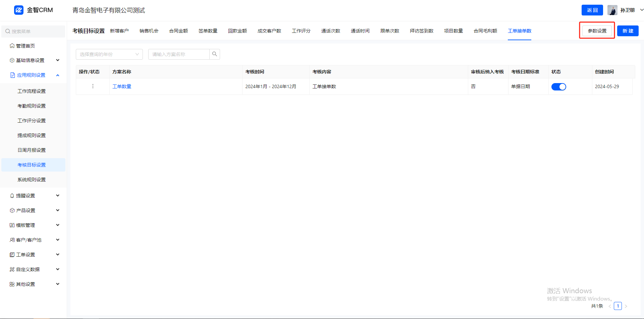Toggle the 状态 switch for 工单数量
This screenshot has width=644, height=319.
click(x=559, y=87)
